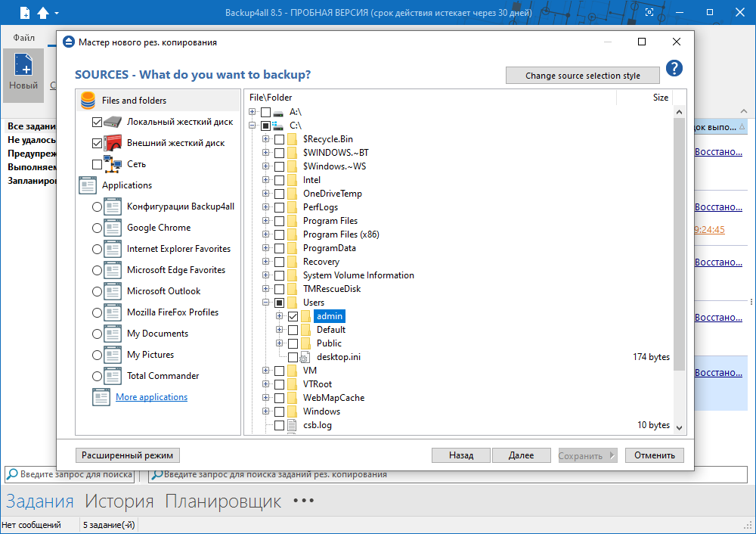Check the Windows folder checkbox
The image size is (756, 534).
click(x=279, y=412)
